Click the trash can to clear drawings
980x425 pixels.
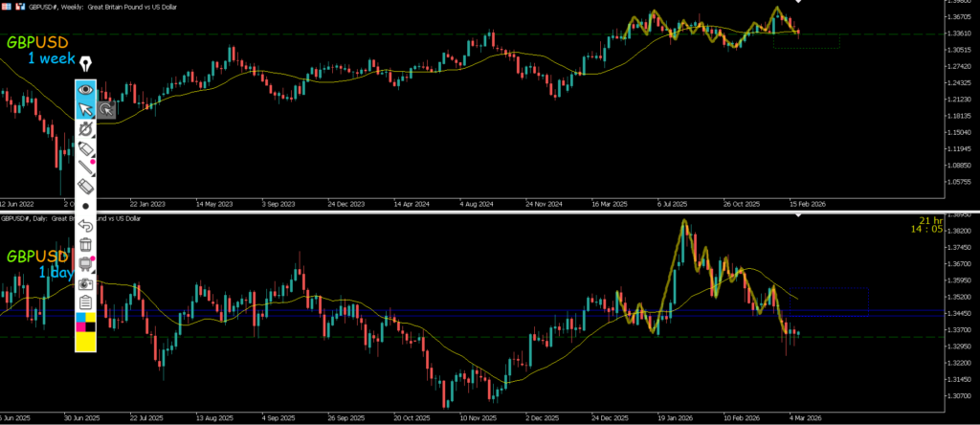coord(85,245)
